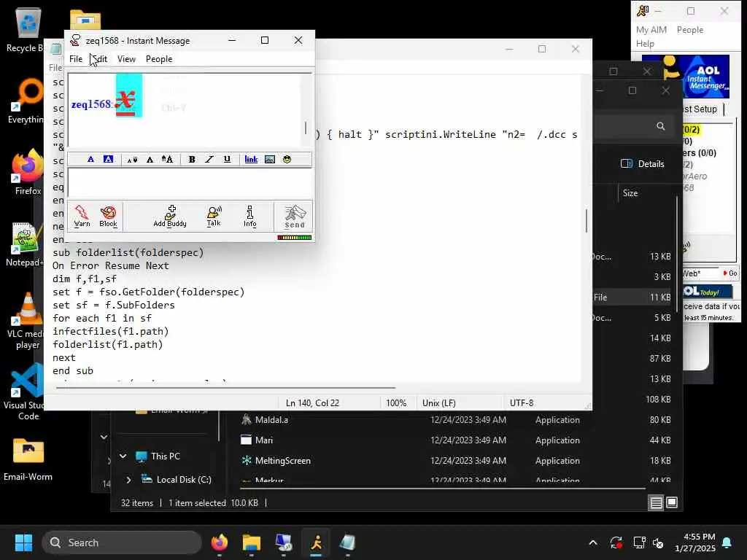The image size is (747, 560).
Task: Open the People menu in the IM window
Action: [x=158, y=59]
